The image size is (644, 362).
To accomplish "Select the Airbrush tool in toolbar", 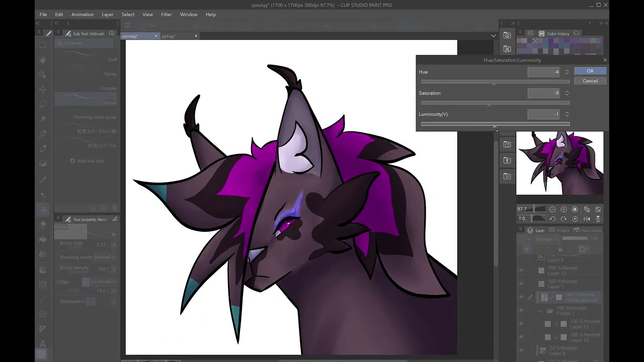I will pos(43,209).
